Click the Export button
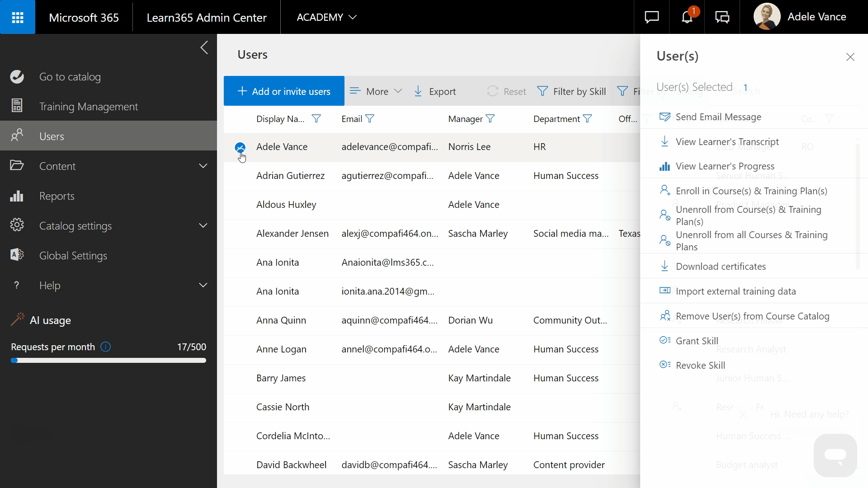 (x=435, y=91)
